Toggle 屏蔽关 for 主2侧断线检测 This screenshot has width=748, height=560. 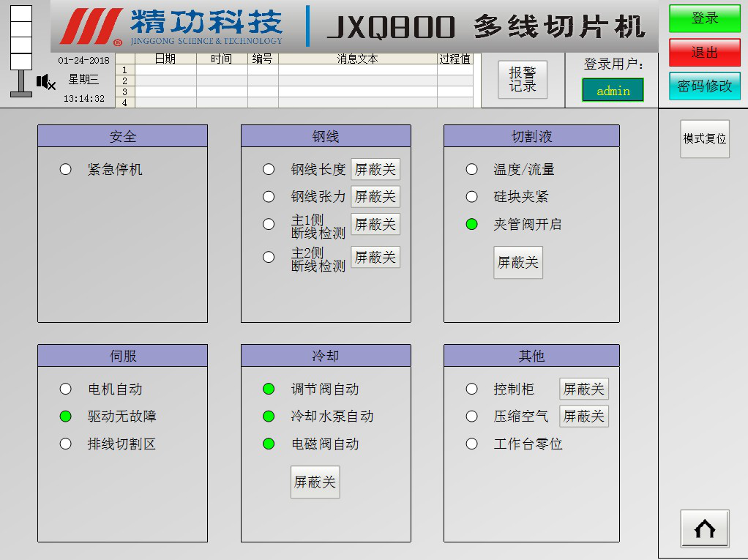coord(375,257)
